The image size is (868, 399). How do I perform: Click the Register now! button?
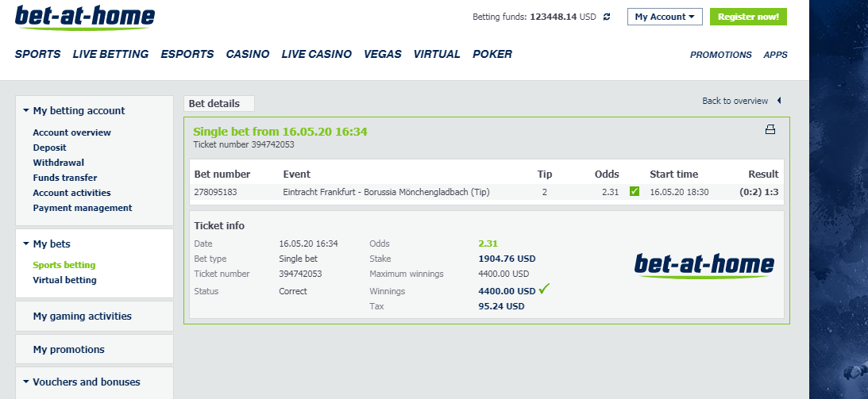(x=748, y=17)
